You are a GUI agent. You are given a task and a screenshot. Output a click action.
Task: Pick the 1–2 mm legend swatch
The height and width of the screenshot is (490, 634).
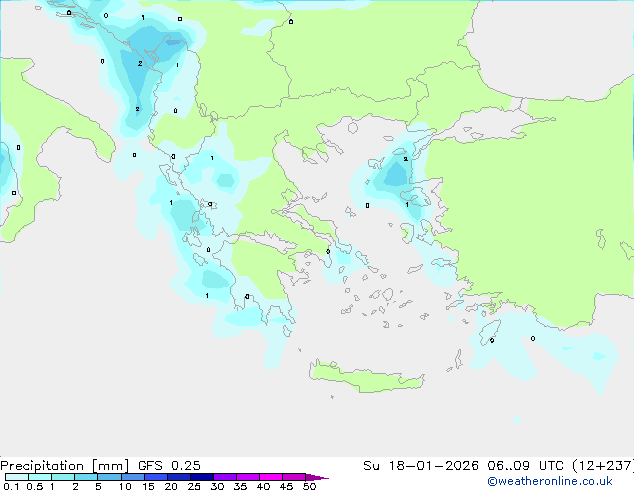(x=63, y=477)
